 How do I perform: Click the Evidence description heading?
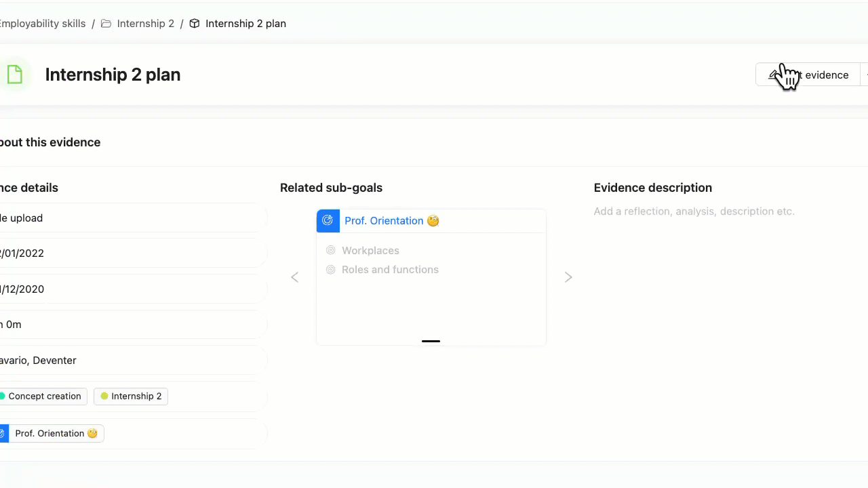[653, 188]
